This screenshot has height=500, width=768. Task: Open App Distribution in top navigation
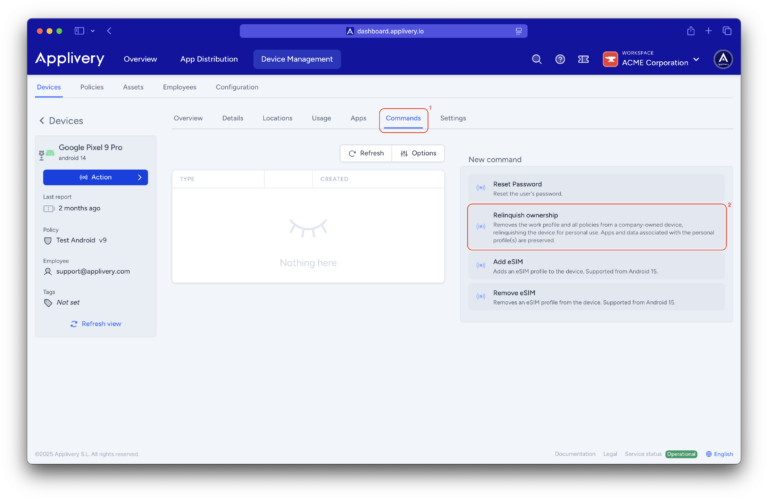(x=209, y=59)
